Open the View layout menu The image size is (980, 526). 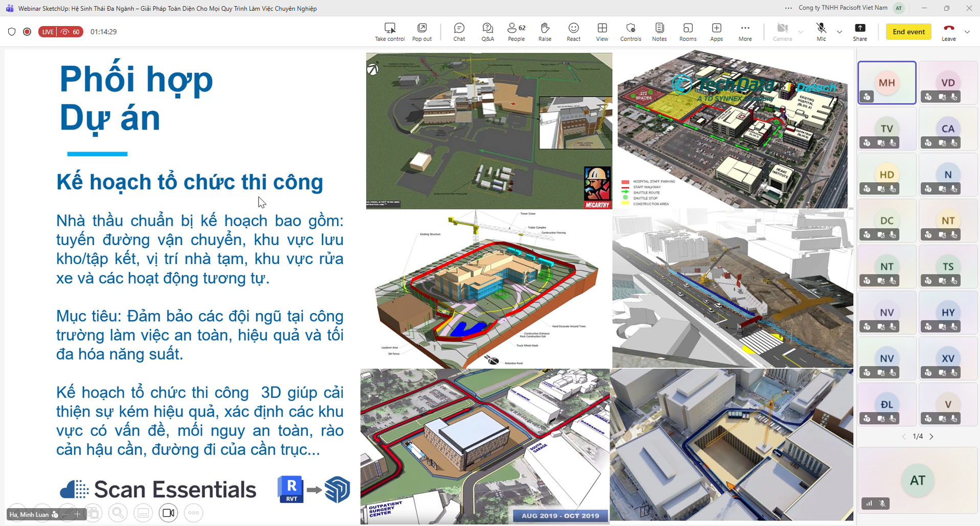point(602,32)
